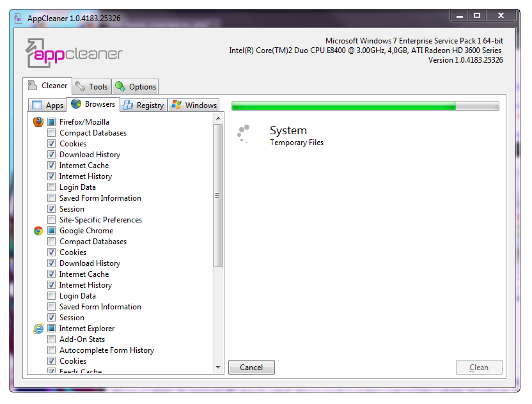Open the Tools tab
Viewport: 532px width, 404px height.
point(91,86)
